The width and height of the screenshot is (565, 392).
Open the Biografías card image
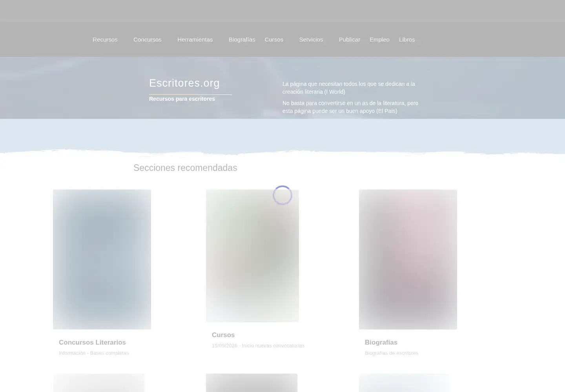[408, 260]
